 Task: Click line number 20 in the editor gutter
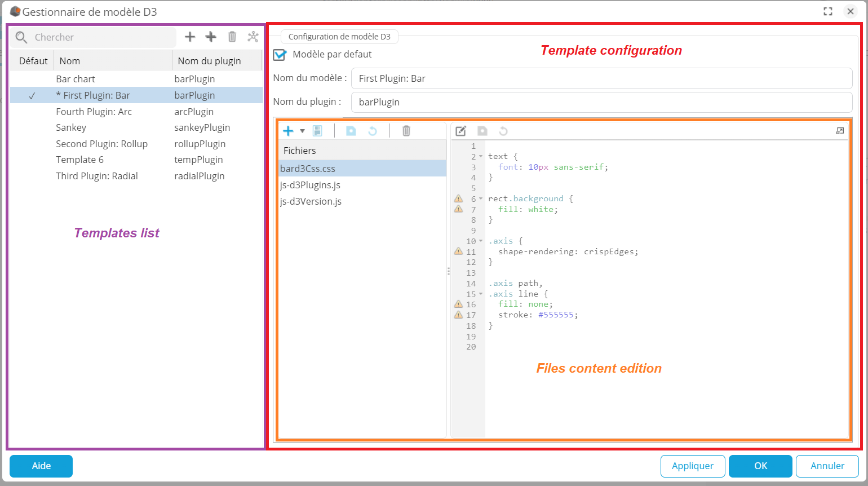(x=471, y=347)
